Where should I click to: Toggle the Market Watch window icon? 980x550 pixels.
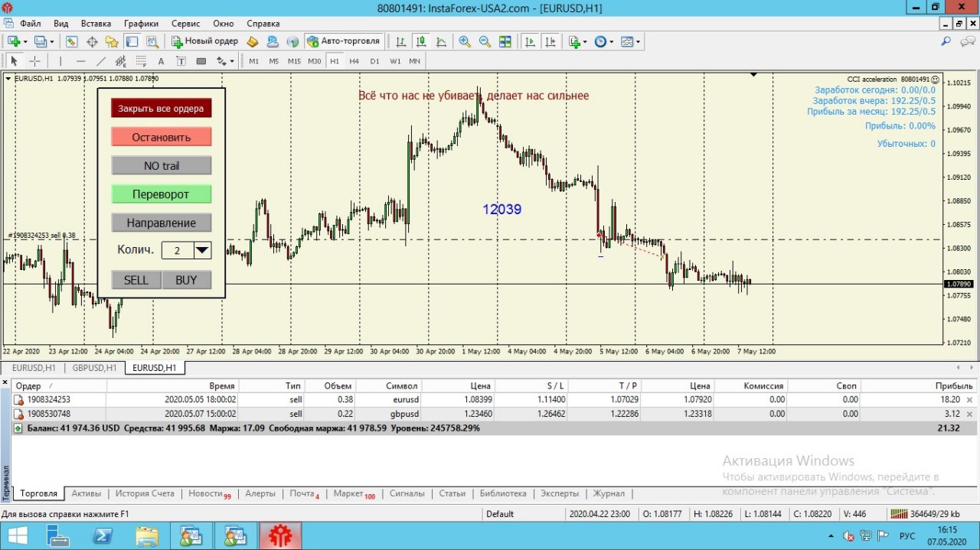(72, 41)
